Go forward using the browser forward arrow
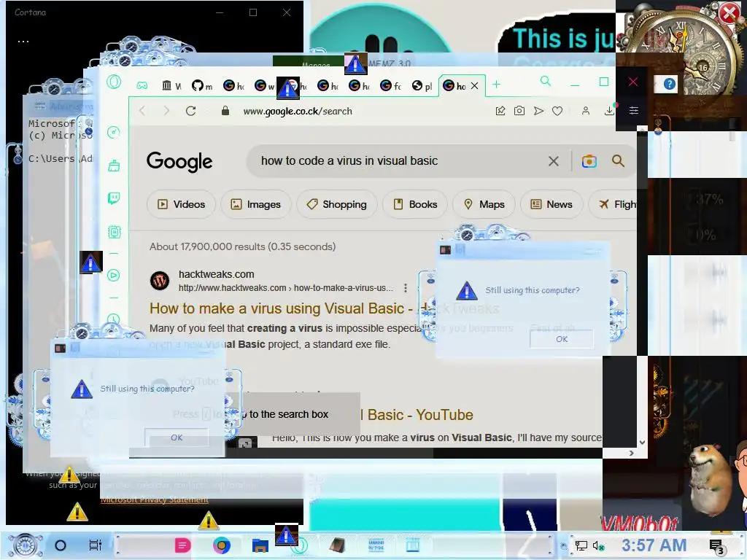Image resolution: width=747 pixels, height=560 pixels. coord(166,111)
